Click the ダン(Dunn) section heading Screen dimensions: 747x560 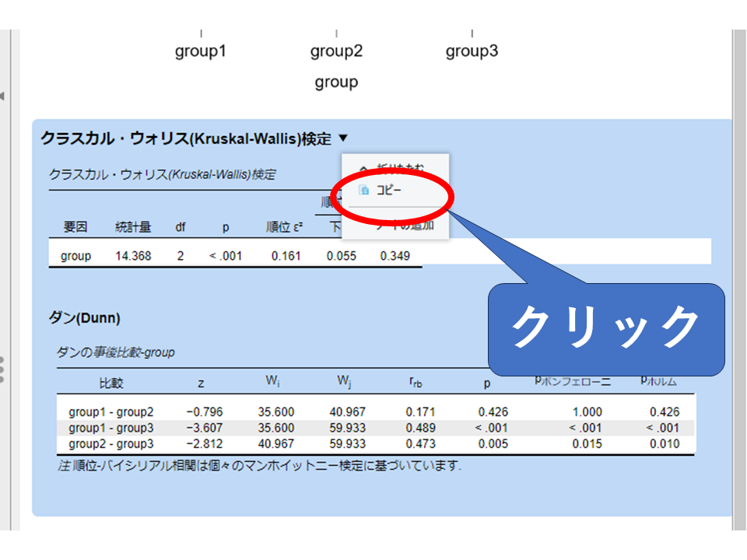84,317
